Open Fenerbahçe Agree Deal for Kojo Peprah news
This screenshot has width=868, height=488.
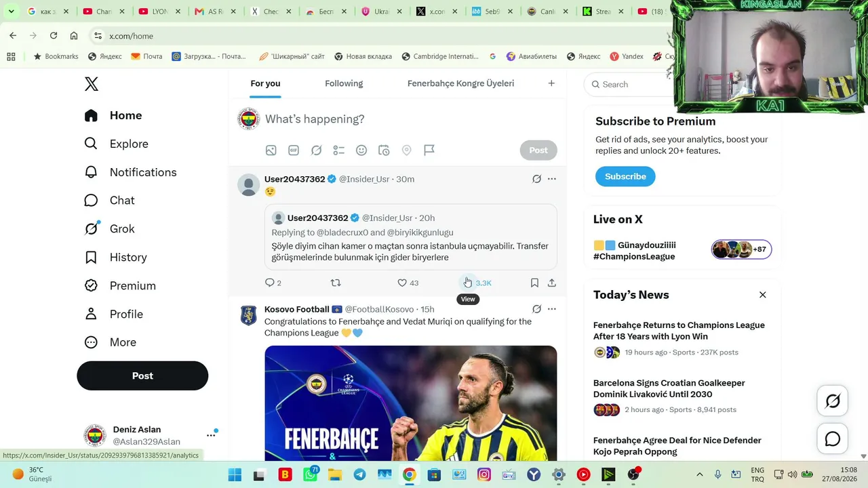[x=677, y=446]
